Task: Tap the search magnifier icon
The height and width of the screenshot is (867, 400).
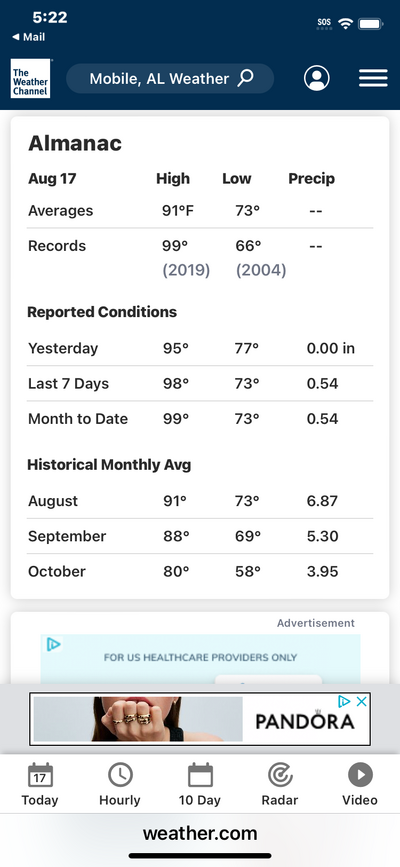Action: point(245,78)
